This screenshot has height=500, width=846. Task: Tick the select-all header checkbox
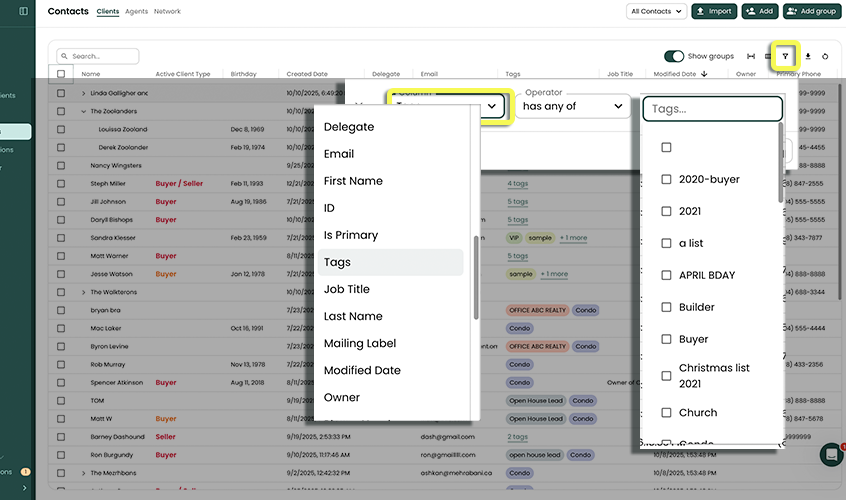[61, 74]
